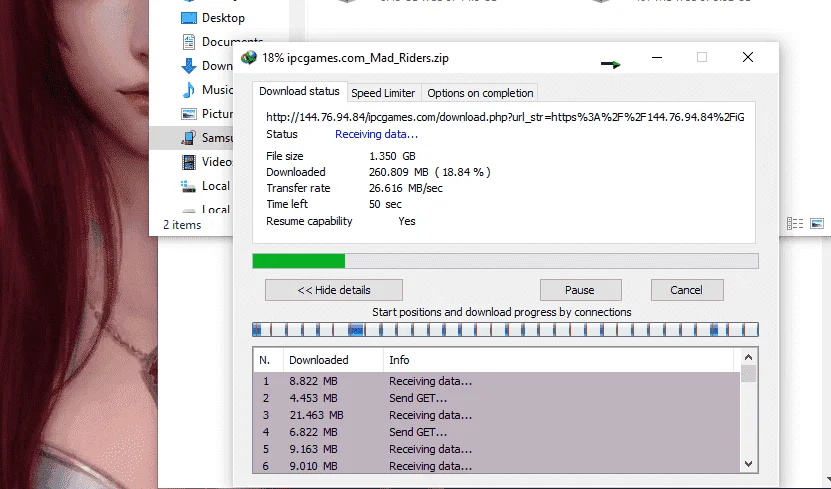Cancel the download
Screen dimensions: 831x489
click(x=687, y=290)
